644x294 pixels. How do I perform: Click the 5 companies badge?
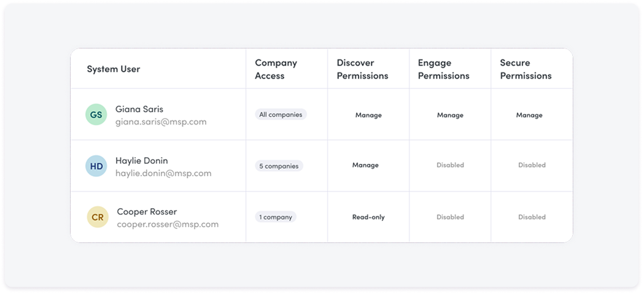[279, 166]
